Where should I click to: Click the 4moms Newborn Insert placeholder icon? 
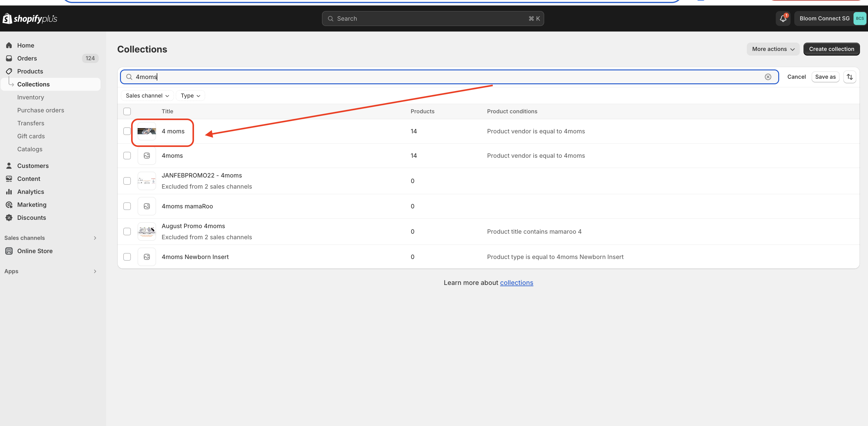click(x=147, y=257)
